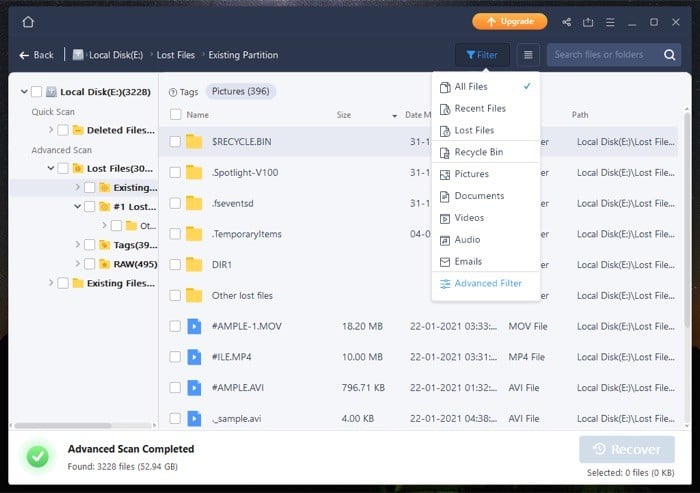The width and height of the screenshot is (700, 493).
Task: Check the $RECYCLE.BIN row checkbox
Action: tap(175, 142)
